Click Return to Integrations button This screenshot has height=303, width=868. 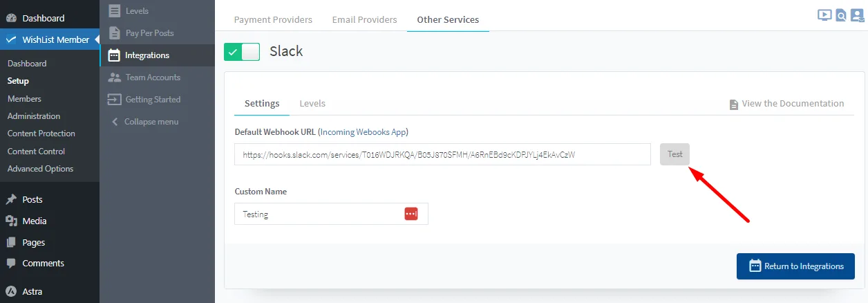[795, 266]
